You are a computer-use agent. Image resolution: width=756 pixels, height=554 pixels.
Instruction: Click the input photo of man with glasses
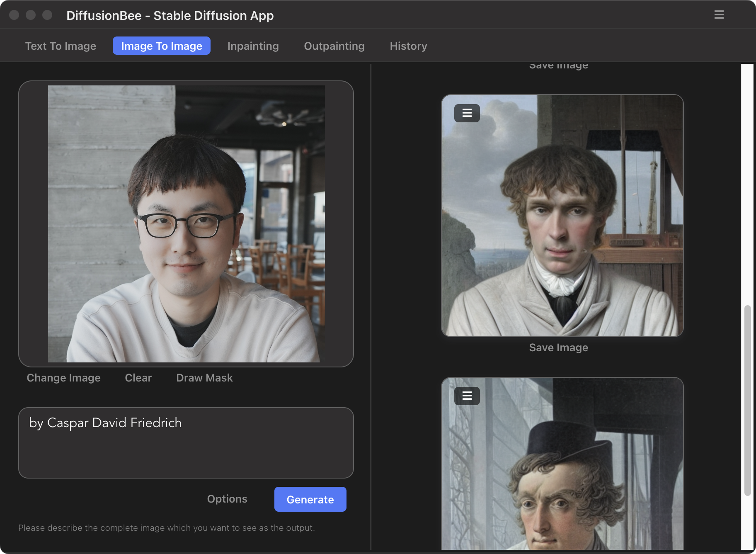187,224
